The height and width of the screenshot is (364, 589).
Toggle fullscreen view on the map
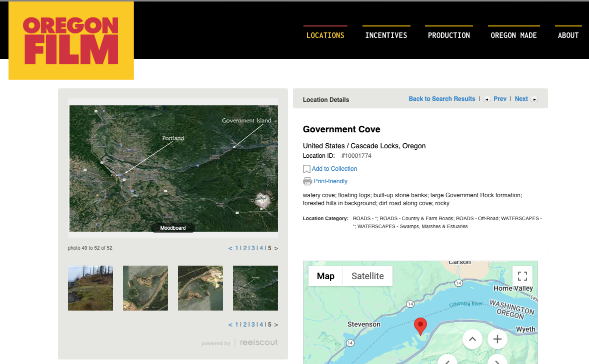(x=522, y=276)
